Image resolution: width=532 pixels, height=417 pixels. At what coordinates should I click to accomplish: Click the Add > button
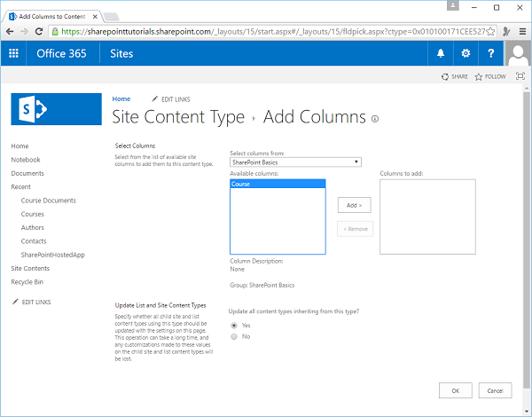click(355, 205)
